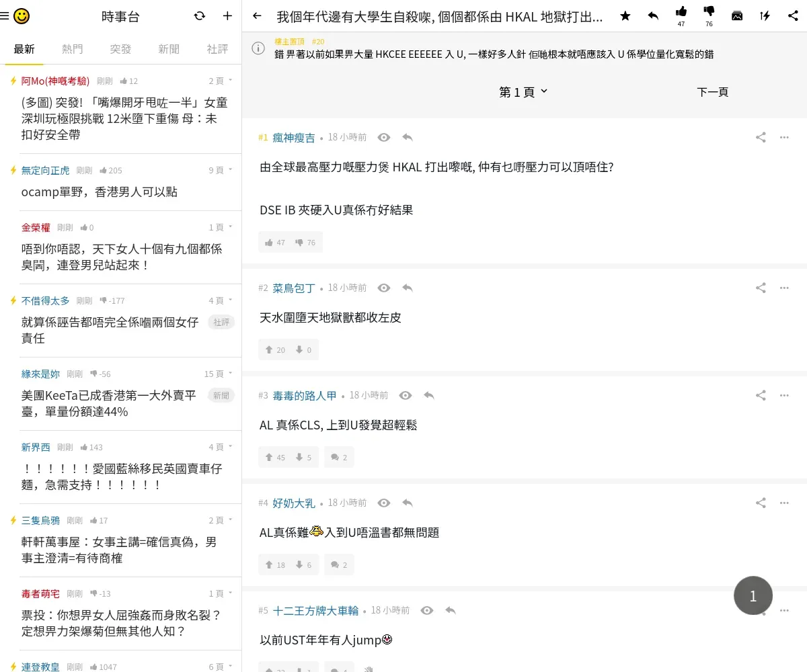Expand the 1 頁 dropdown on 金榮權 thread
Image resolution: width=807 pixels, height=672 pixels.
221,227
